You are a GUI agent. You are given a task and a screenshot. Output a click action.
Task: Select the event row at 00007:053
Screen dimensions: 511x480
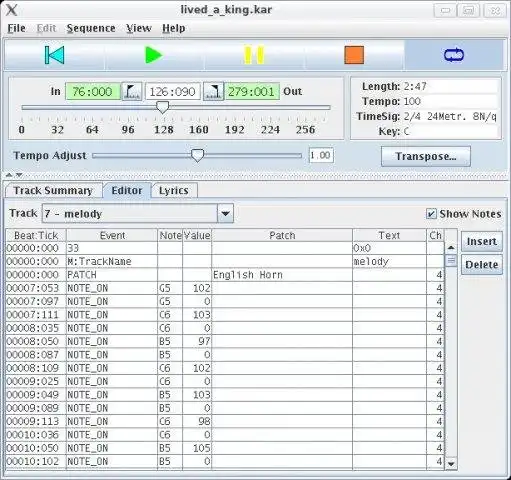[225, 288]
